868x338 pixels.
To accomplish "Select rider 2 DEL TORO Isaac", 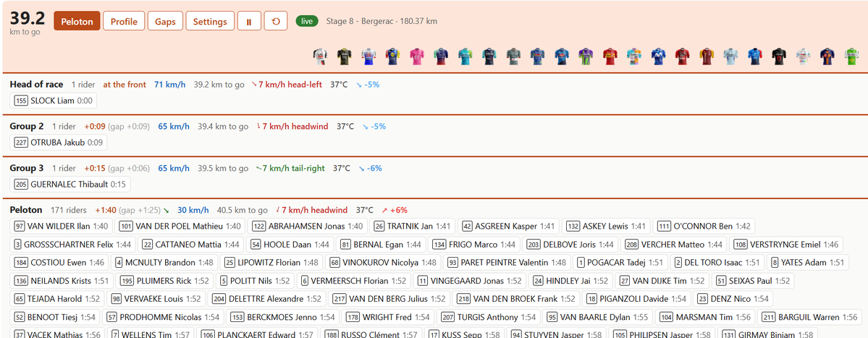I will pos(717,263).
